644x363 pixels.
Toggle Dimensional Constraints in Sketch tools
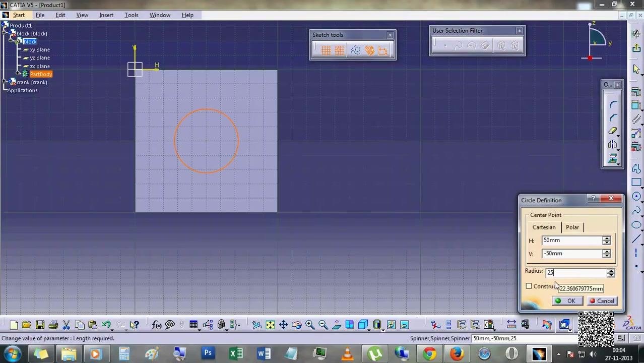click(383, 50)
